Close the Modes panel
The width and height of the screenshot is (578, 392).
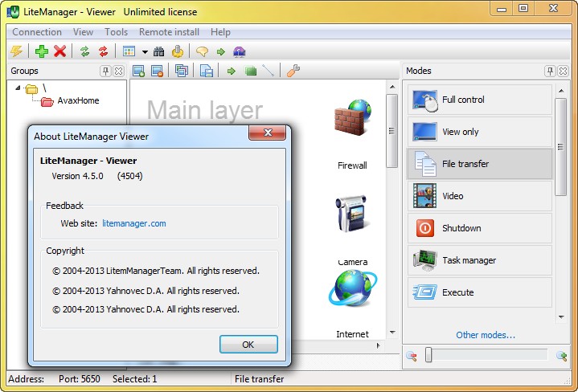pos(563,71)
